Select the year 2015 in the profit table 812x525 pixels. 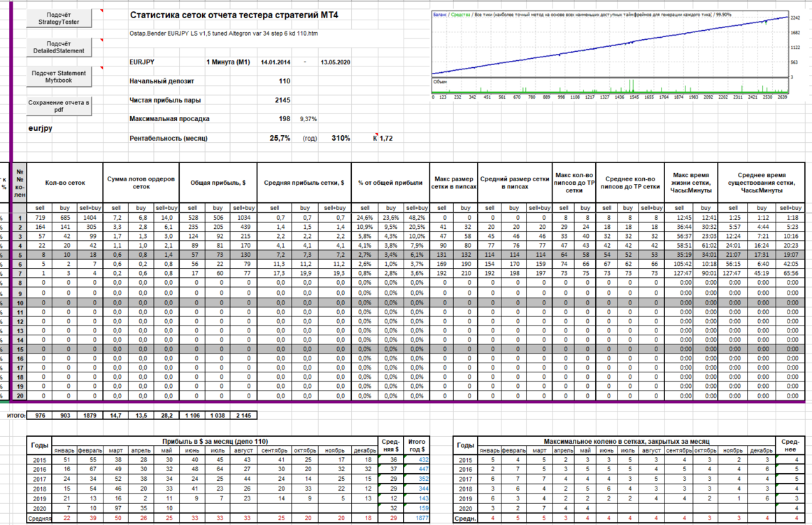point(39,460)
